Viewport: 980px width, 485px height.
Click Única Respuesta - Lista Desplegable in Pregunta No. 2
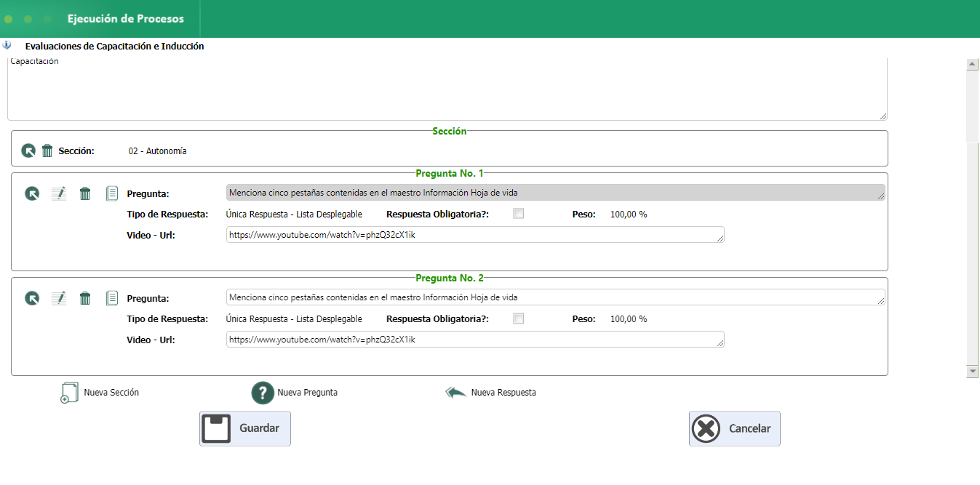click(x=294, y=319)
